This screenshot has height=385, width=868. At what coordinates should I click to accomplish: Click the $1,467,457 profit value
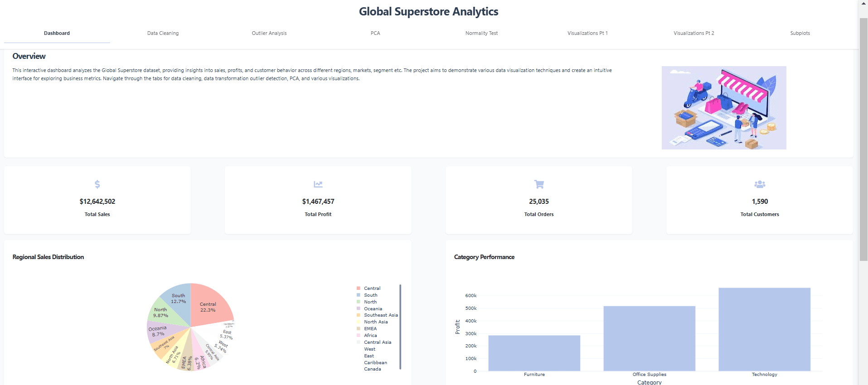(x=318, y=202)
